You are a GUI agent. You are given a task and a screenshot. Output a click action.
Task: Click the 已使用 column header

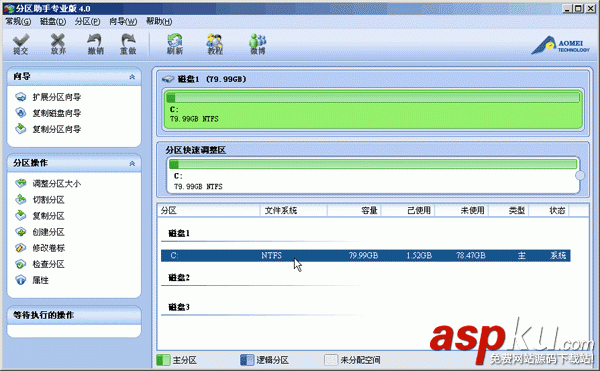408,210
